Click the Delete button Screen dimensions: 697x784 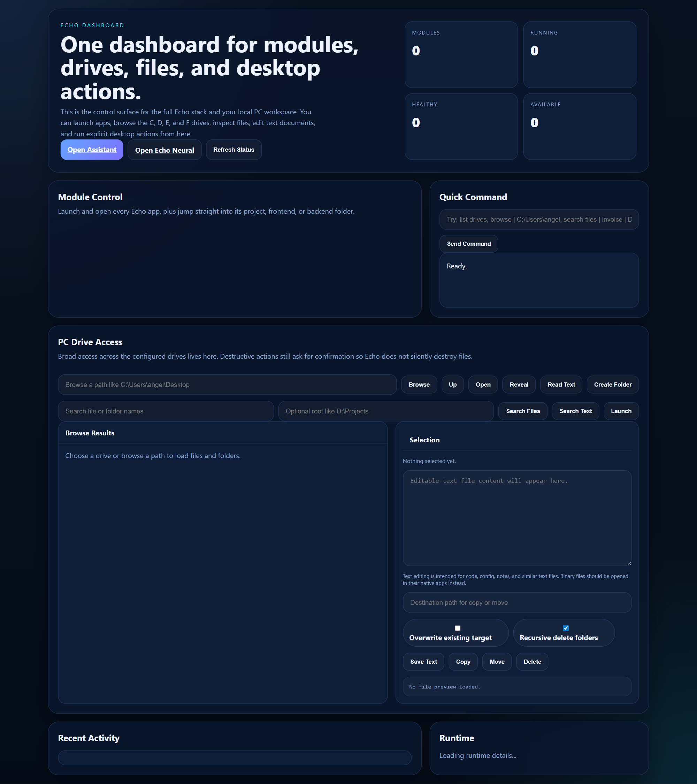[x=532, y=661]
